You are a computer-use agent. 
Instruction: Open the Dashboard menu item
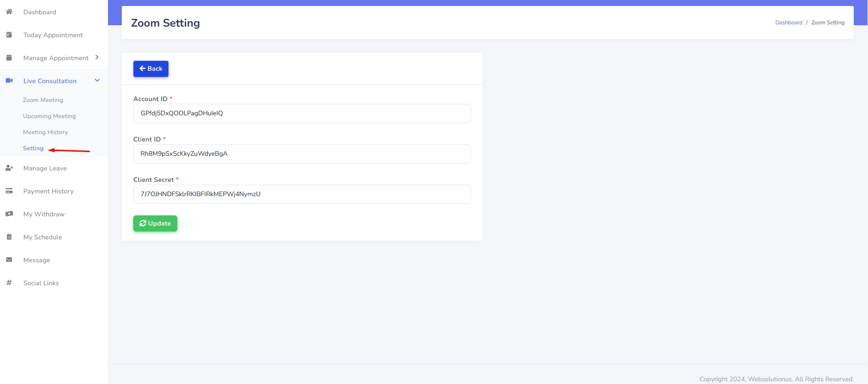click(x=40, y=12)
